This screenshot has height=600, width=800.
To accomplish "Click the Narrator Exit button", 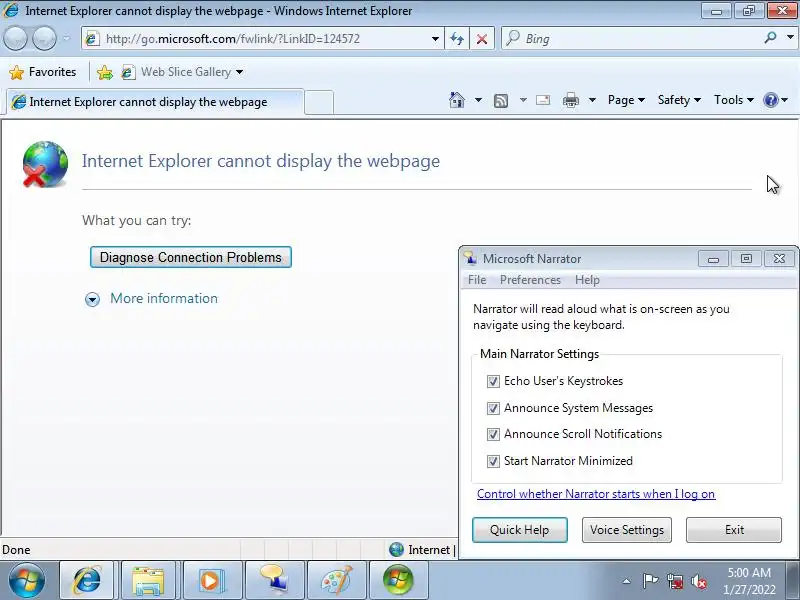I will 734,530.
